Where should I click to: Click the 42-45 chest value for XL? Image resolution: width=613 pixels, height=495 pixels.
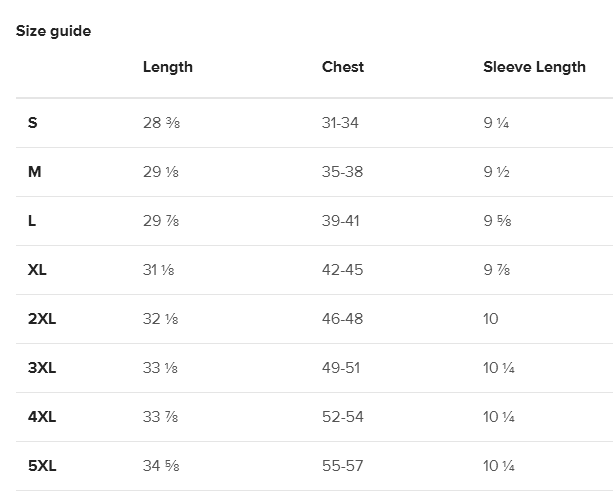(342, 270)
